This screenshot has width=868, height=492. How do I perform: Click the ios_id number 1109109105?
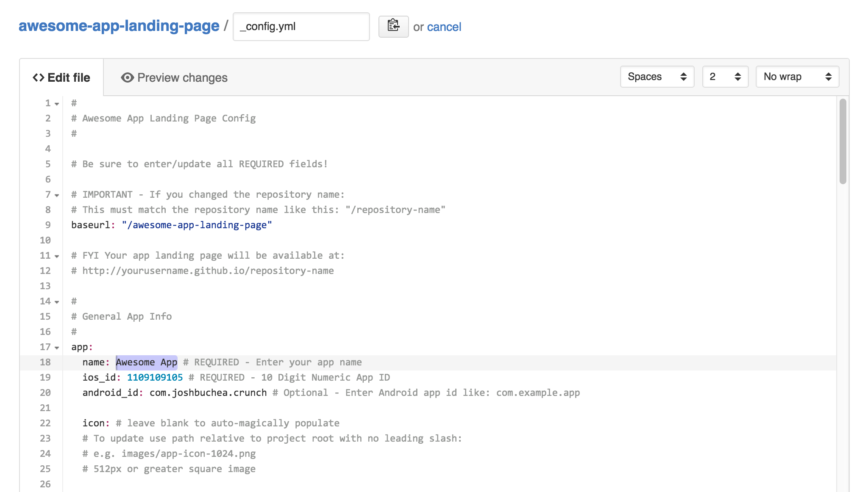click(x=155, y=378)
